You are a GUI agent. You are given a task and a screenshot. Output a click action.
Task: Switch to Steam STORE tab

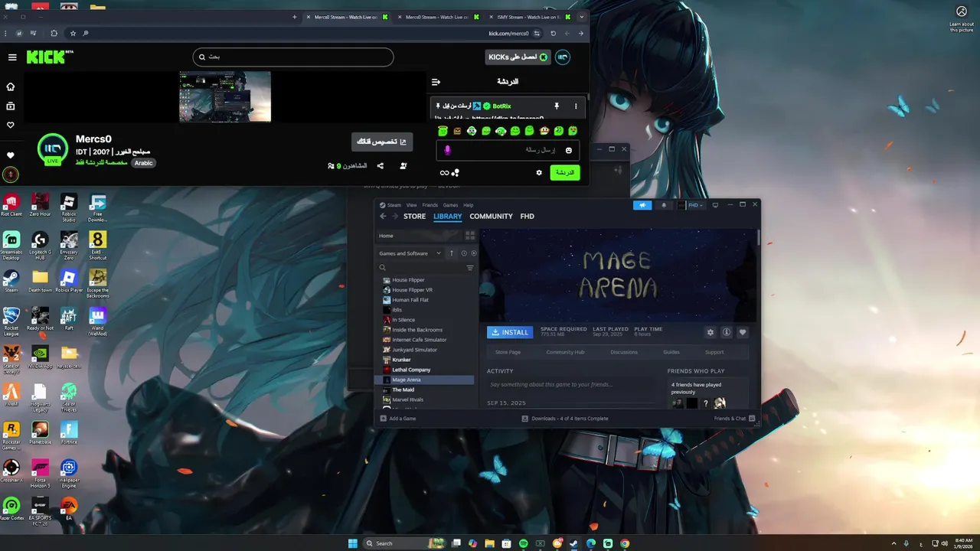coord(414,217)
